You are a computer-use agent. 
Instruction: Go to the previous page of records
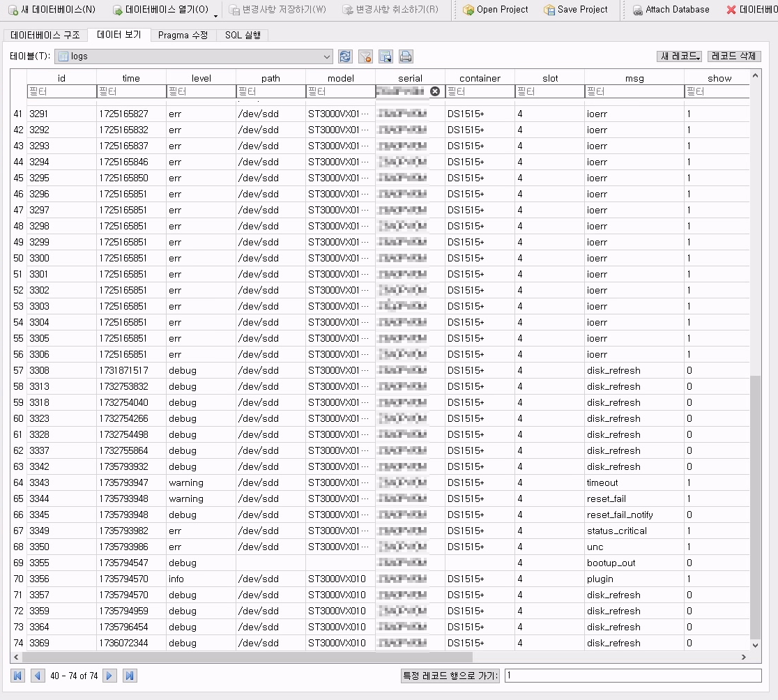[x=38, y=676]
